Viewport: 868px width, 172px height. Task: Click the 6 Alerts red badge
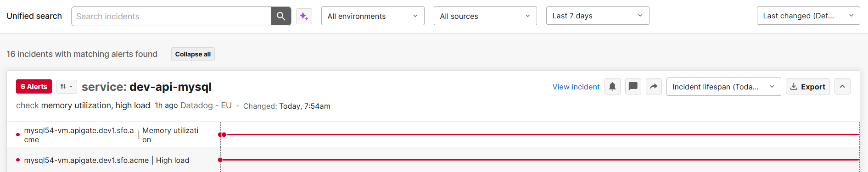(x=34, y=87)
